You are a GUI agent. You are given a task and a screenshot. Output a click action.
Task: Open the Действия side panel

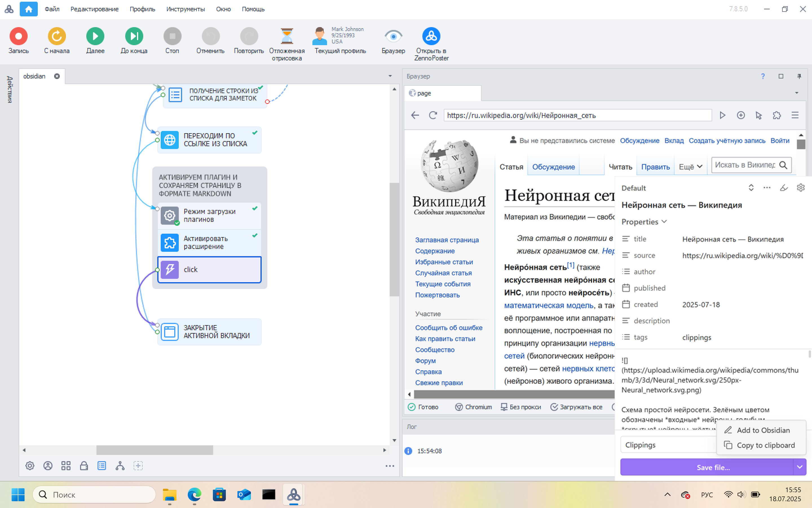[10, 89]
